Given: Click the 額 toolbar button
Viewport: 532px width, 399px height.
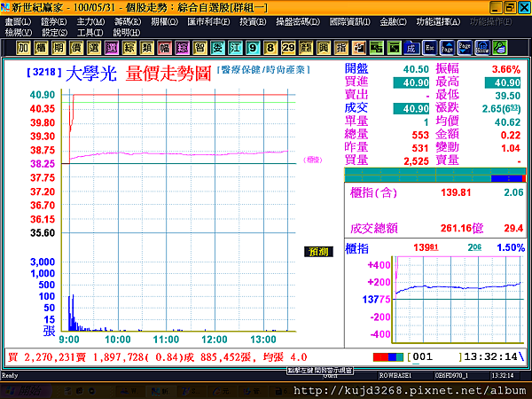Looking at the screenshot, I should tap(306, 48).
